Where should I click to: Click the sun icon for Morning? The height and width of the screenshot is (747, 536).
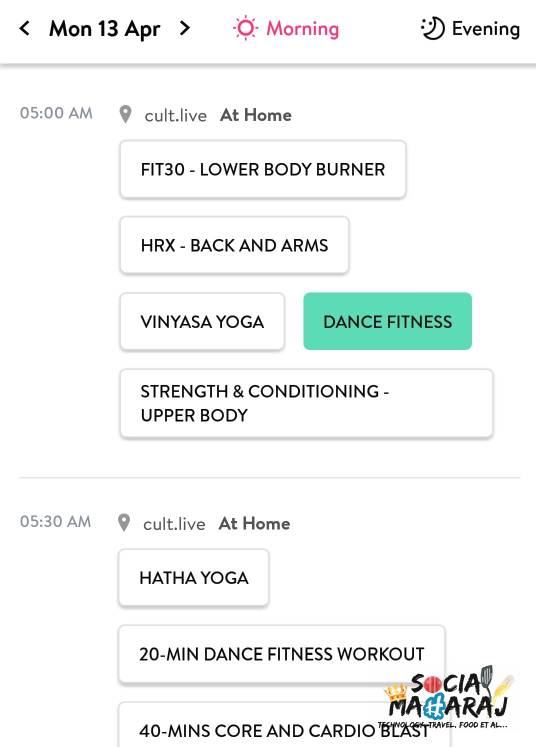245,28
